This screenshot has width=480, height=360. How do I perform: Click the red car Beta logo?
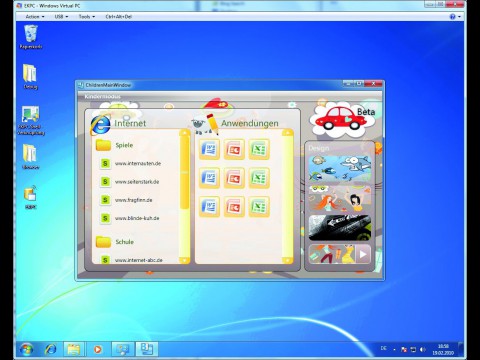(342, 119)
